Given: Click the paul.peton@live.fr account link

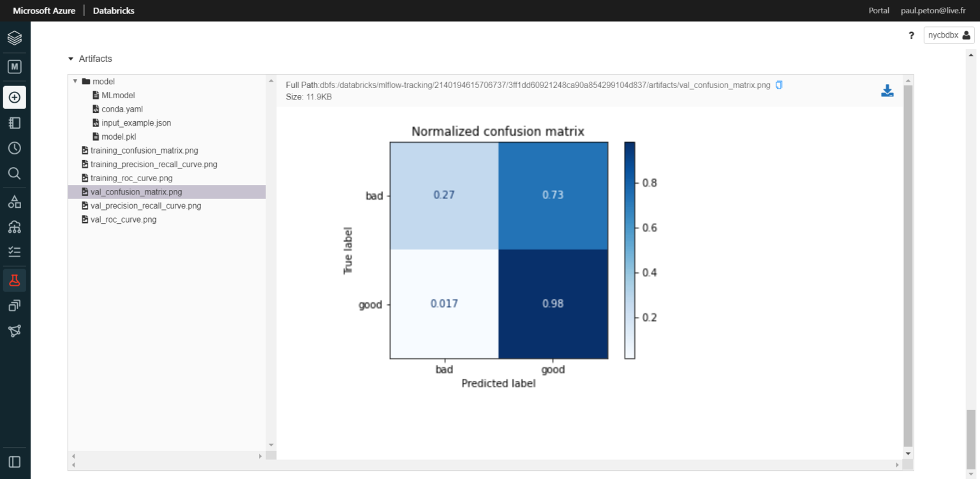Looking at the screenshot, I should point(933,10).
